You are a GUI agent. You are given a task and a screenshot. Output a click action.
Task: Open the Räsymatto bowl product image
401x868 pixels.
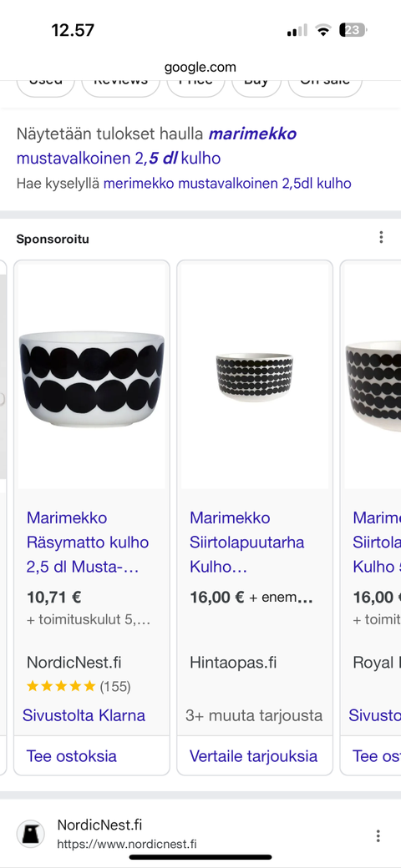[92, 376]
